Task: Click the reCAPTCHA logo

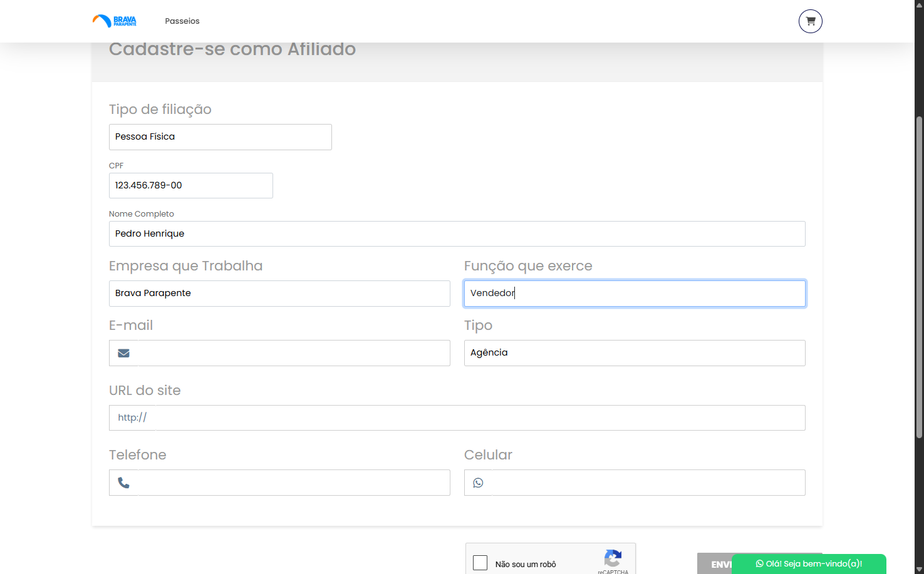Action: coord(613,558)
